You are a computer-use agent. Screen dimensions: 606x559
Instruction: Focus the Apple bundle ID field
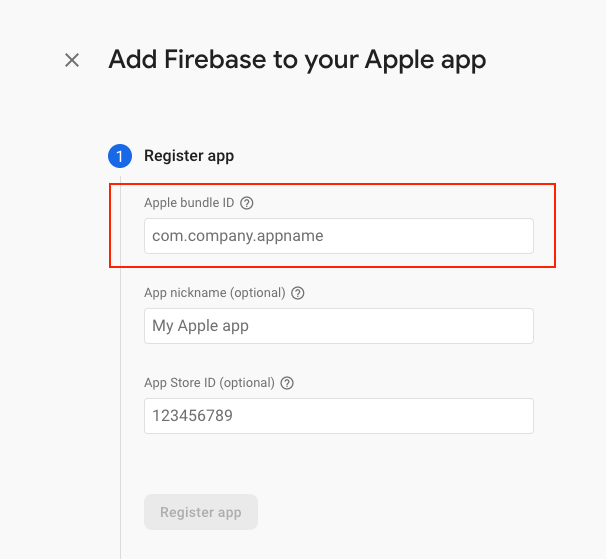(x=338, y=236)
